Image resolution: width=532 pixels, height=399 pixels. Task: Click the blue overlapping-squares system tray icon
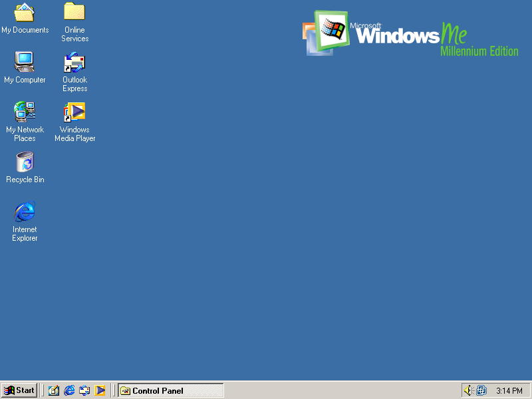(x=481, y=390)
